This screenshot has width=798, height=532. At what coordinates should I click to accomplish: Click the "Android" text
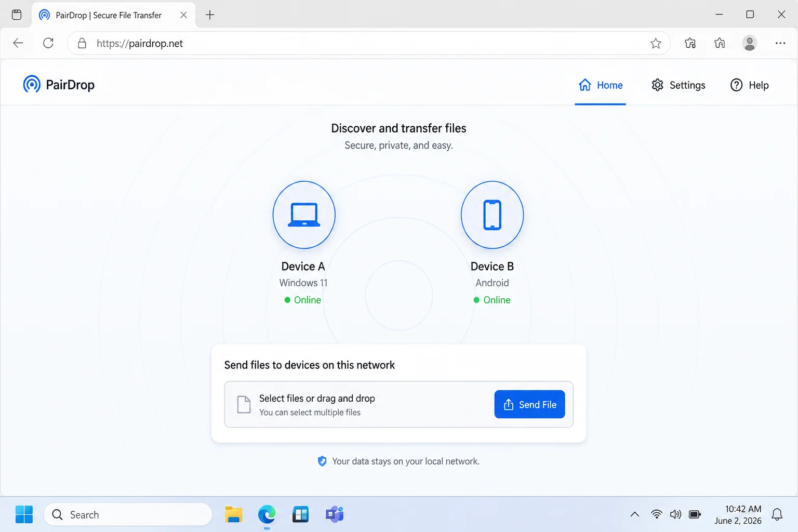492,283
